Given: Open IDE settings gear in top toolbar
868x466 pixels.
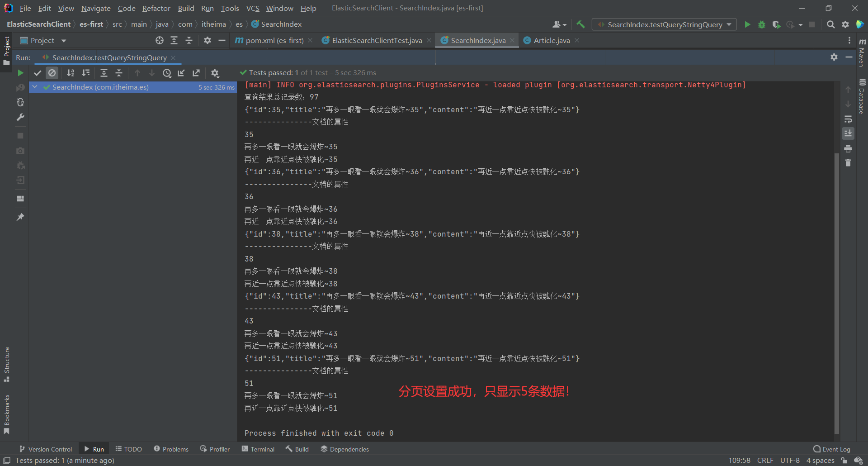Looking at the screenshot, I should point(845,24).
